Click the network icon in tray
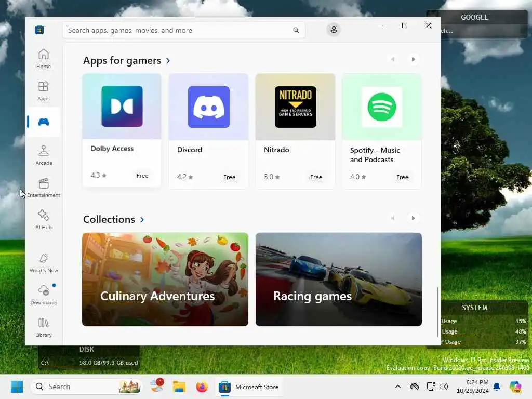The image size is (532, 399). pos(431,387)
